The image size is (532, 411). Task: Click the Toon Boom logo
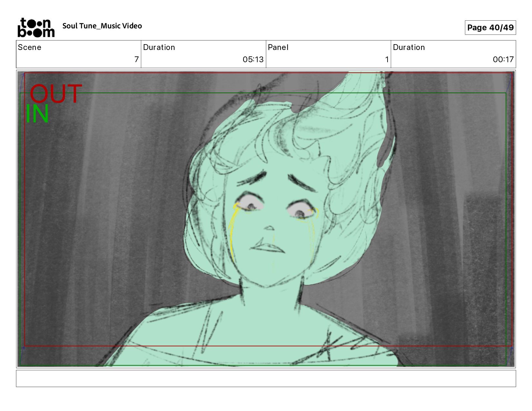click(x=36, y=27)
